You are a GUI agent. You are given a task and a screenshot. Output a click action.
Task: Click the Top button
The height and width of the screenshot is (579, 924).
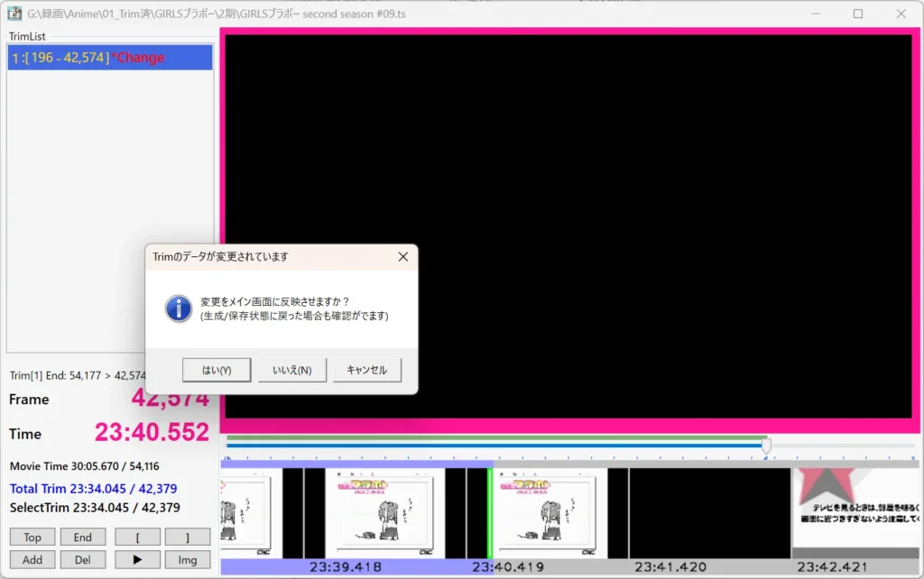point(32,538)
